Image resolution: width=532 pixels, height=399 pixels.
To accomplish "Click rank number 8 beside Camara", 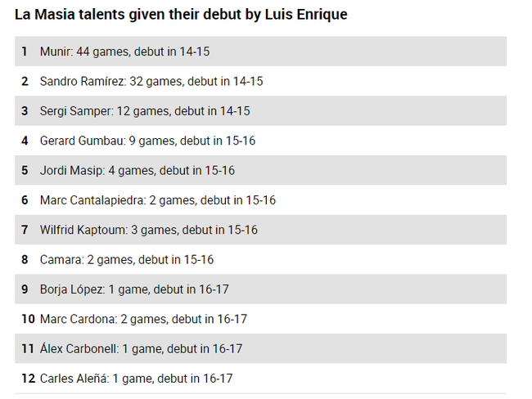I will [25, 260].
